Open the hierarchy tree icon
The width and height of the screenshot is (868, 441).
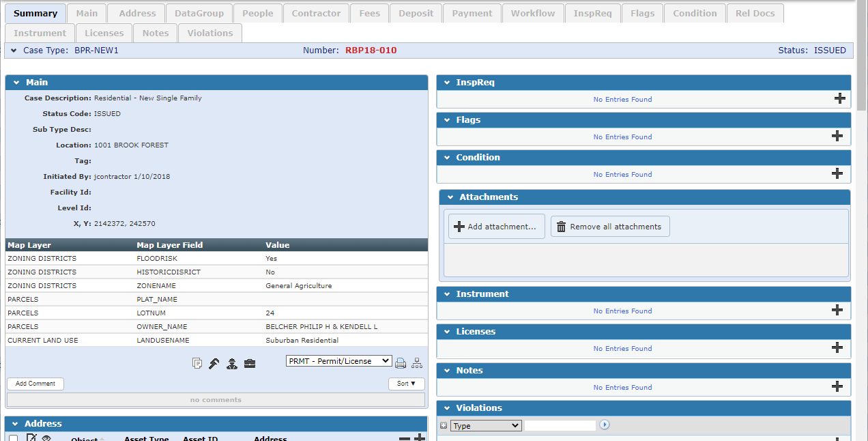tap(417, 363)
